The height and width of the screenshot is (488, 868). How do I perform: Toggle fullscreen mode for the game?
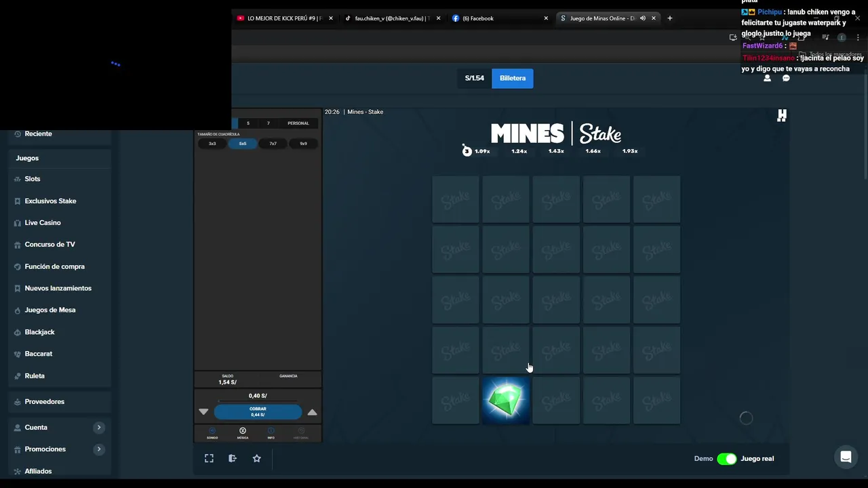pyautogui.click(x=209, y=459)
